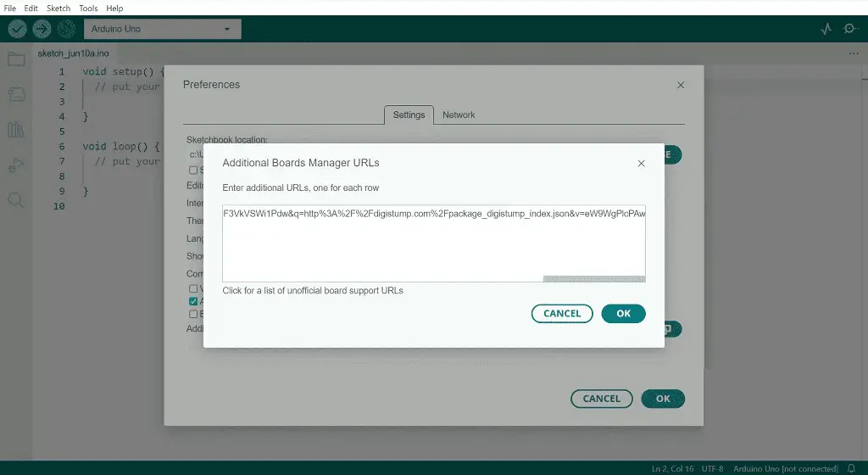
Task: Toggle the checked checkbox in Preferences
Action: [x=193, y=301]
